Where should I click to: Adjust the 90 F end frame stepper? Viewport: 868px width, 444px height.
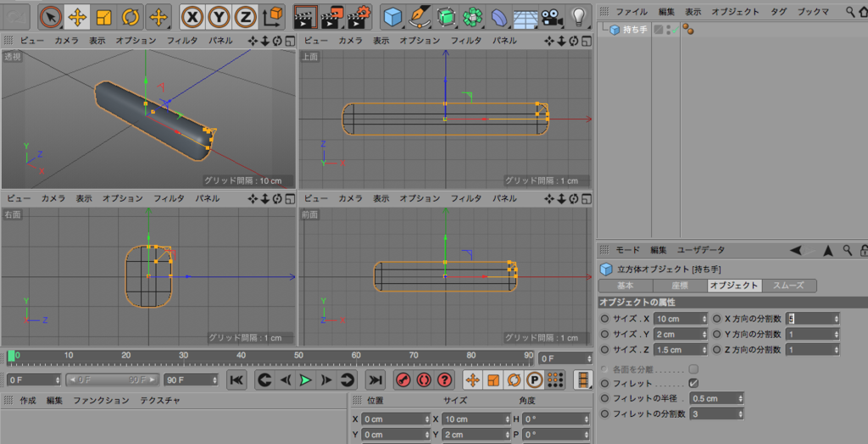point(214,380)
